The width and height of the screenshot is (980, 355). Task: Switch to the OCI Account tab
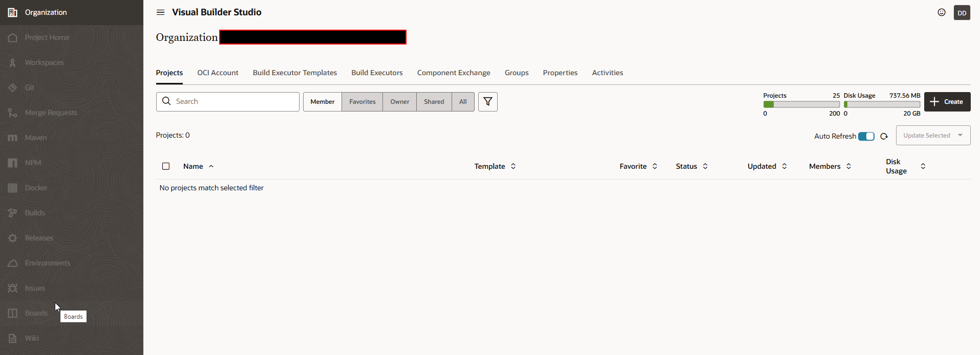[x=218, y=73]
